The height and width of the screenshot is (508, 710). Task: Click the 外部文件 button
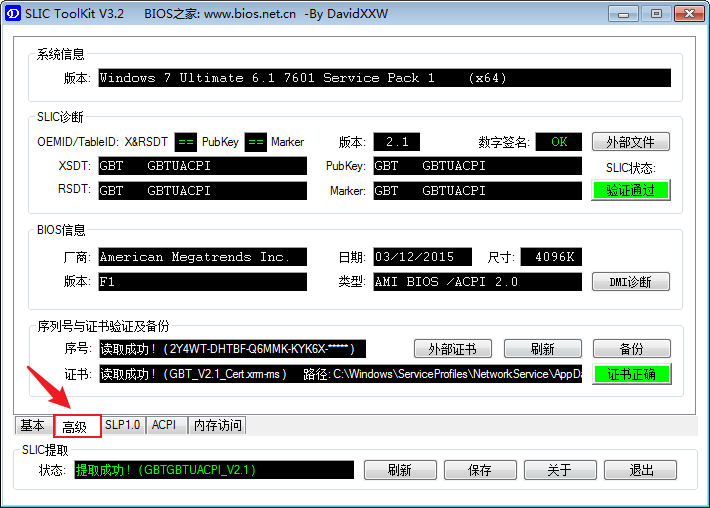[630, 142]
